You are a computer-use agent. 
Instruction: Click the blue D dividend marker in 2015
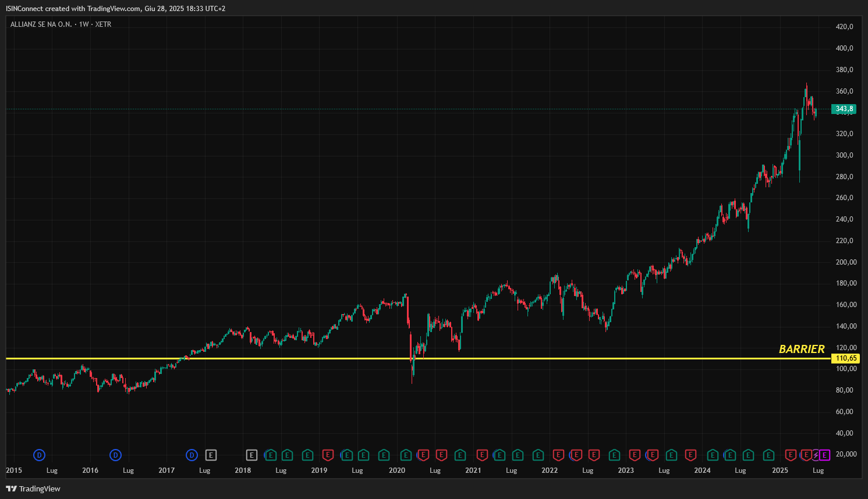click(x=39, y=455)
